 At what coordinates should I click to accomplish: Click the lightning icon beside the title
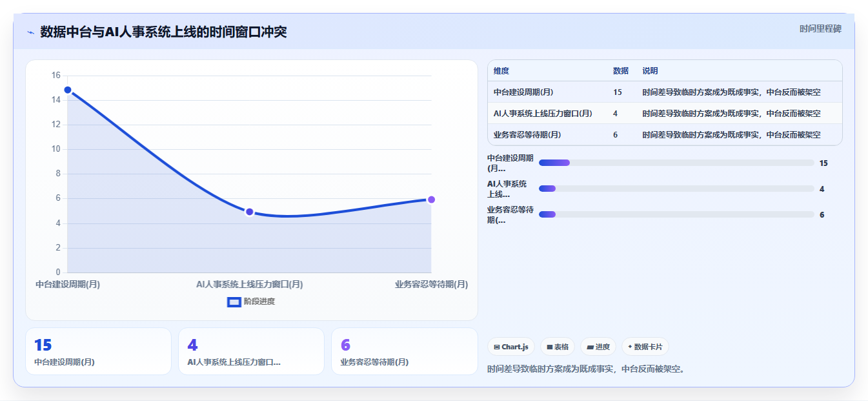[x=30, y=32]
